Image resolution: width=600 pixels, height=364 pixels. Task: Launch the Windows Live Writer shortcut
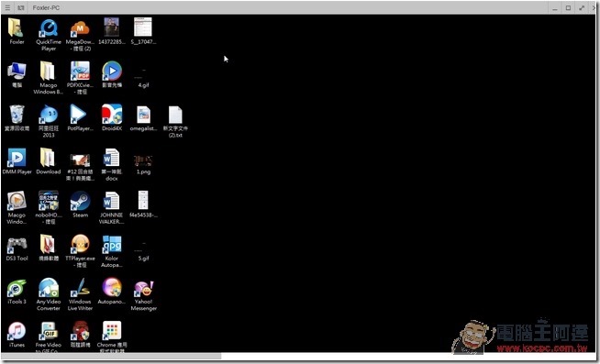tap(80, 288)
